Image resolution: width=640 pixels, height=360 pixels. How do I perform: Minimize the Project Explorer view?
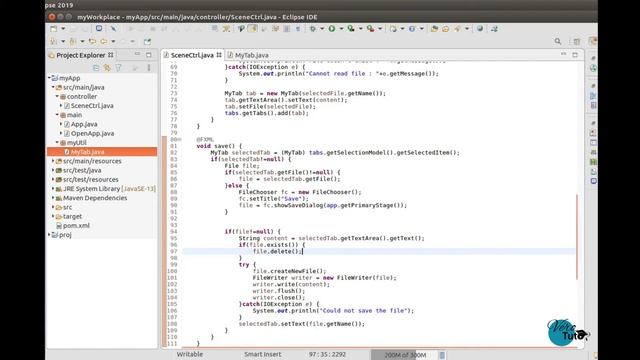pyautogui.click(x=137, y=54)
